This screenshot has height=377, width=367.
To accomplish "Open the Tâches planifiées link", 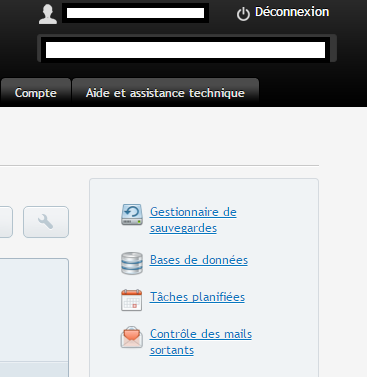I will point(197,297).
